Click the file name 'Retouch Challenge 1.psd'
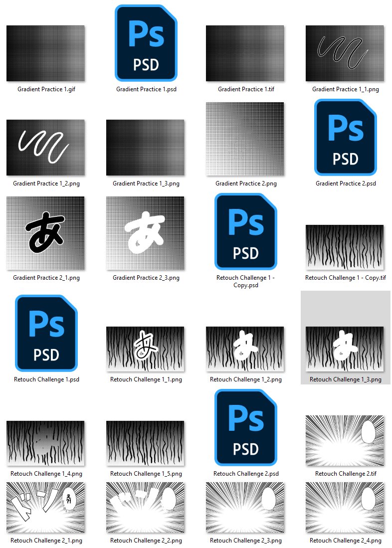Viewport: 392px width, 548px height. pos(46,379)
